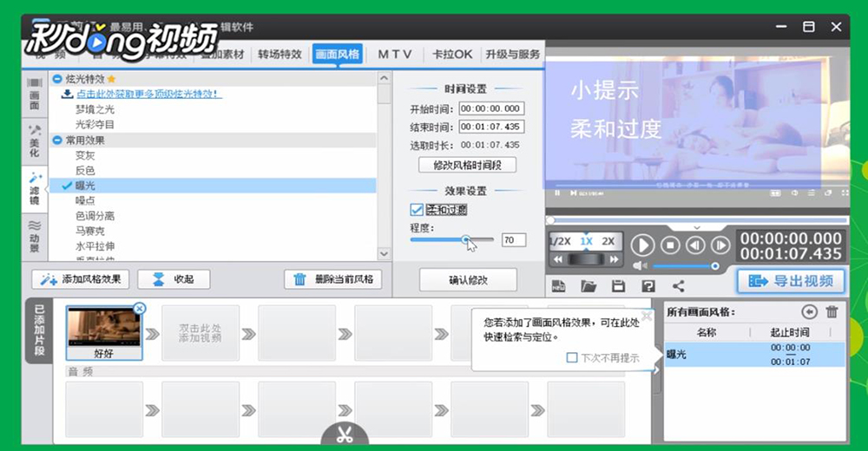Click the 删除当前风格 button
The width and height of the screenshot is (868, 451).
point(332,279)
